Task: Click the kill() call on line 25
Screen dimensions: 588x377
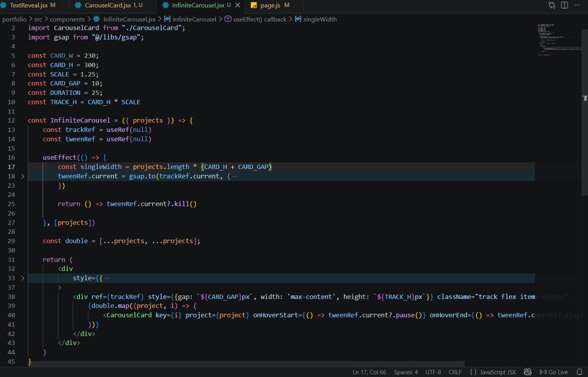Action: pyautogui.click(x=185, y=204)
